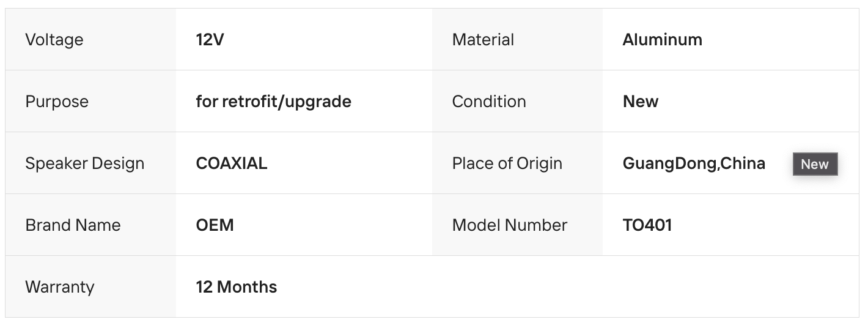Click the Speaker Design label
868x322 pixels.
coord(85,163)
